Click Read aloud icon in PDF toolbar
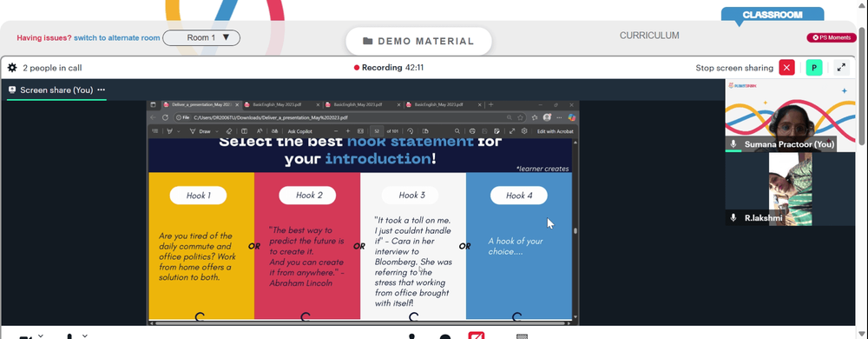This screenshot has width=868, height=339. (x=259, y=131)
